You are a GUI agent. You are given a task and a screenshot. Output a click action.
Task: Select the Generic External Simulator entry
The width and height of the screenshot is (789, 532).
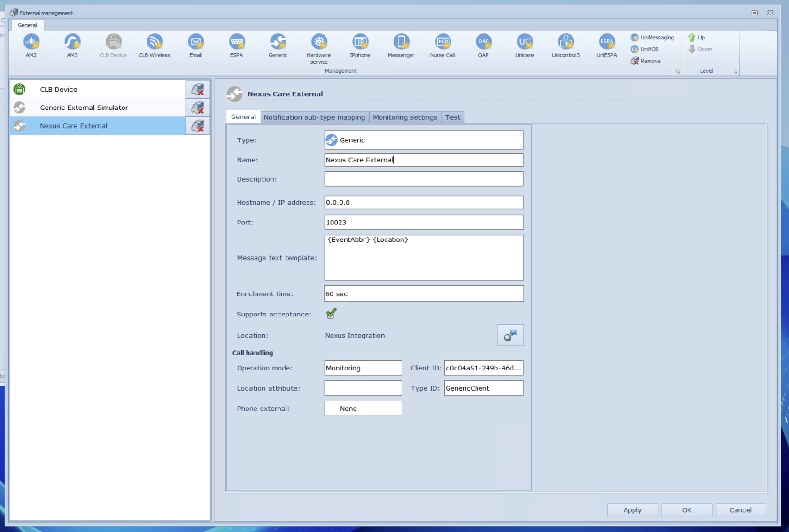(x=84, y=108)
